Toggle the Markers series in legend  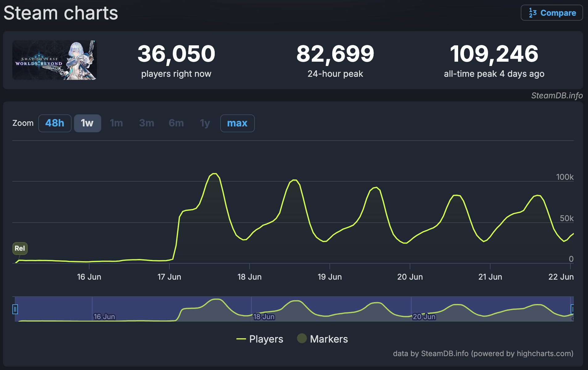pos(322,339)
